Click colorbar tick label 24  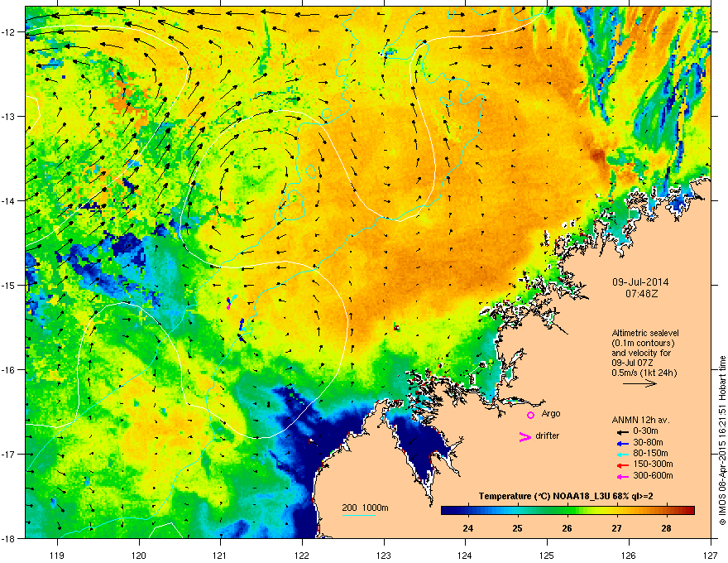[x=468, y=528]
